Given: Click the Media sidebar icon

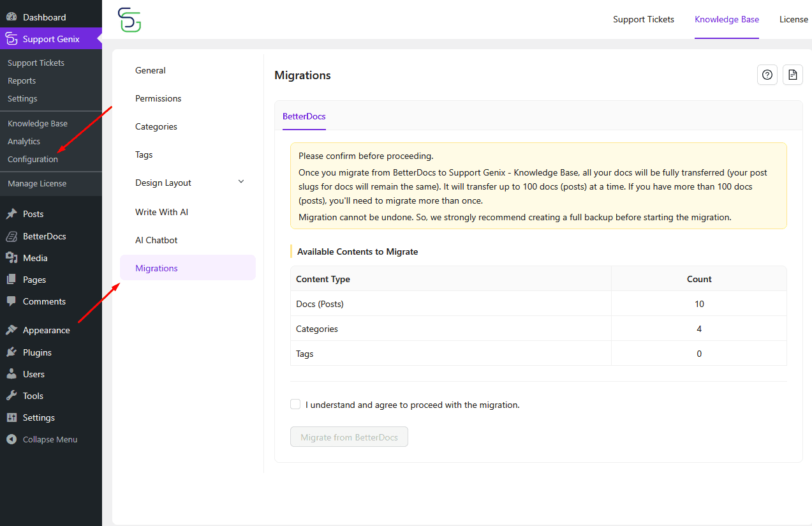Looking at the screenshot, I should pyautogui.click(x=11, y=258).
